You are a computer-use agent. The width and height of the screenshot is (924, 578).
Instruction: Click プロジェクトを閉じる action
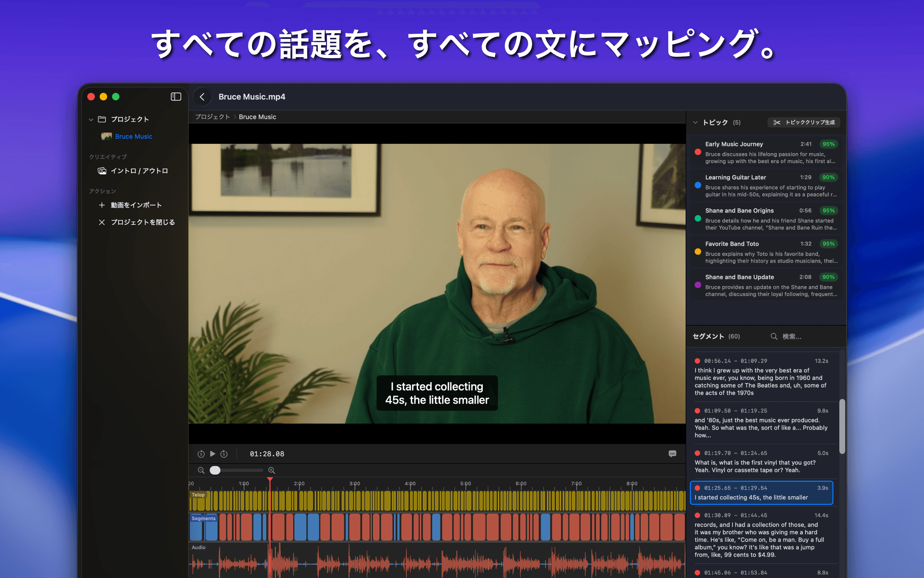(143, 222)
